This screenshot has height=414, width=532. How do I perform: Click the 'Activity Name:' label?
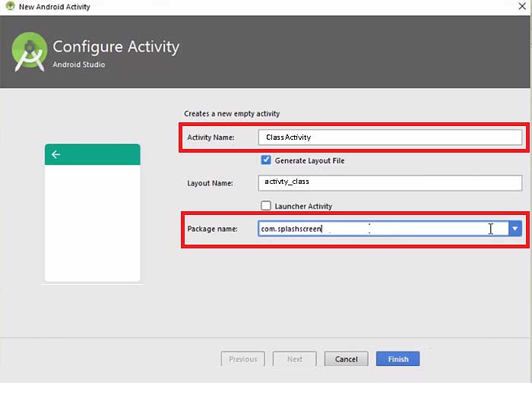[x=211, y=137]
